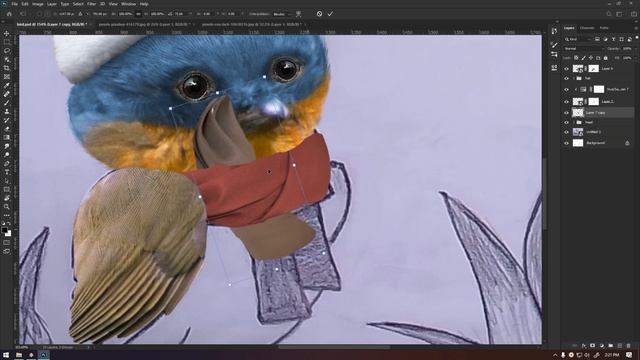Select the Zoom tool
This screenshot has height=360, width=640.
[7, 207]
